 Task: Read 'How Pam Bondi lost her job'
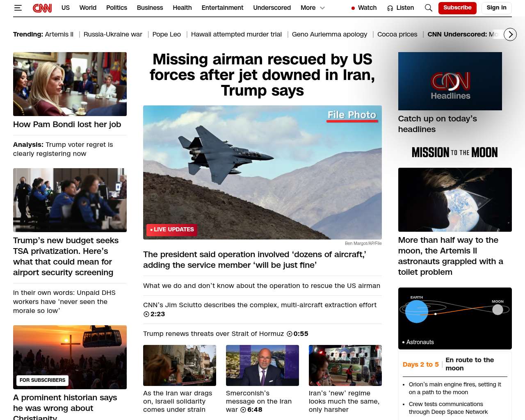pyautogui.click(x=67, y=125)
